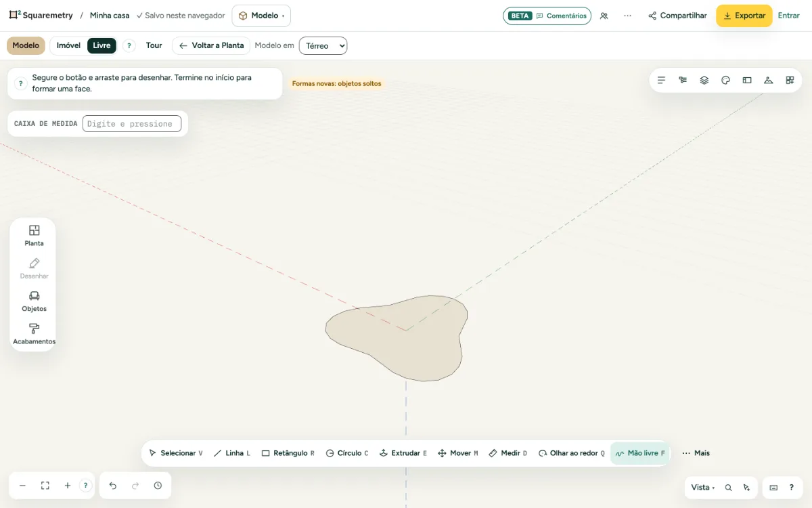
Task: Activate the Medir measuring tool
Action: coord(508,453)
